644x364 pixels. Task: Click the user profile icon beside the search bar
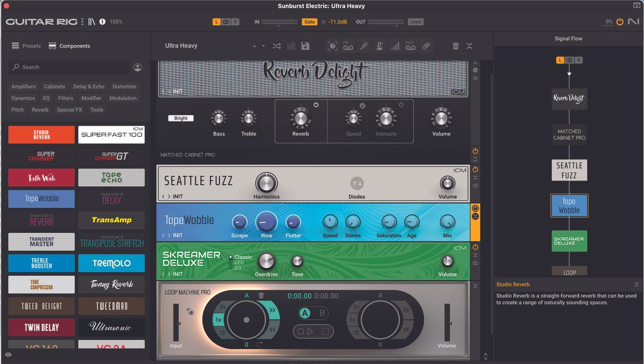(x=137, y=67)
